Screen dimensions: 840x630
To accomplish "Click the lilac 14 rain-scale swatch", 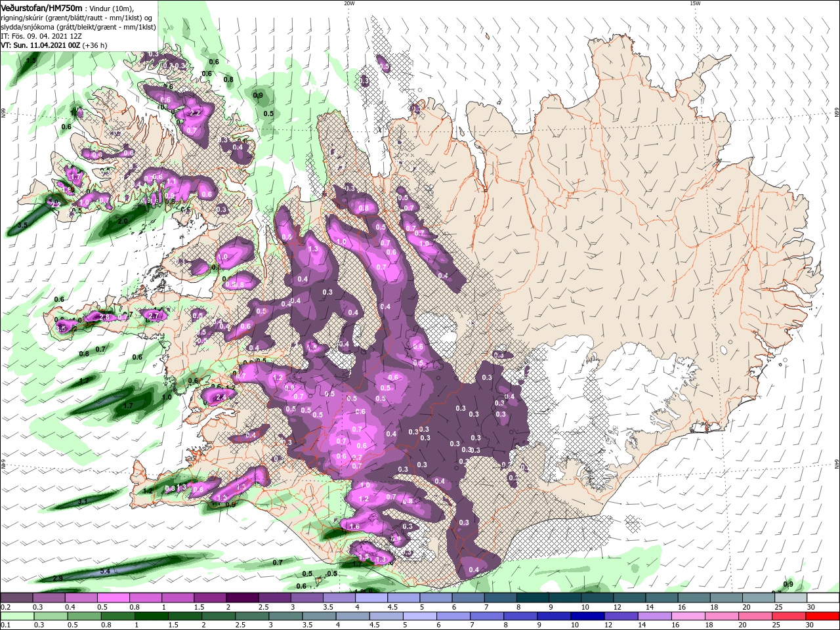I will tap(654, 616).
